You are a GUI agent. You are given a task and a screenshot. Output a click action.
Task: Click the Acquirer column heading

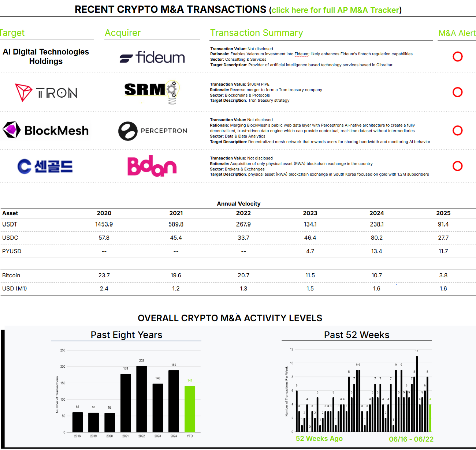(123, 33)
